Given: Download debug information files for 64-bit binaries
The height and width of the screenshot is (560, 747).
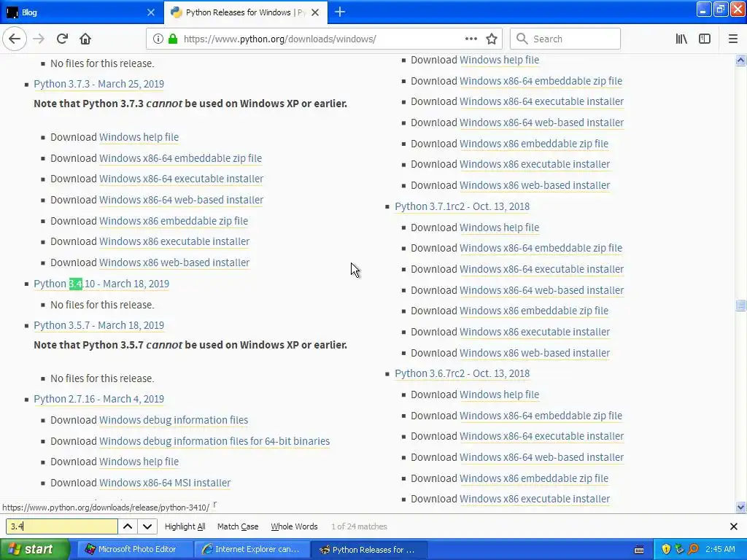Looking at the screenshot, I should (x=214, y=441).
